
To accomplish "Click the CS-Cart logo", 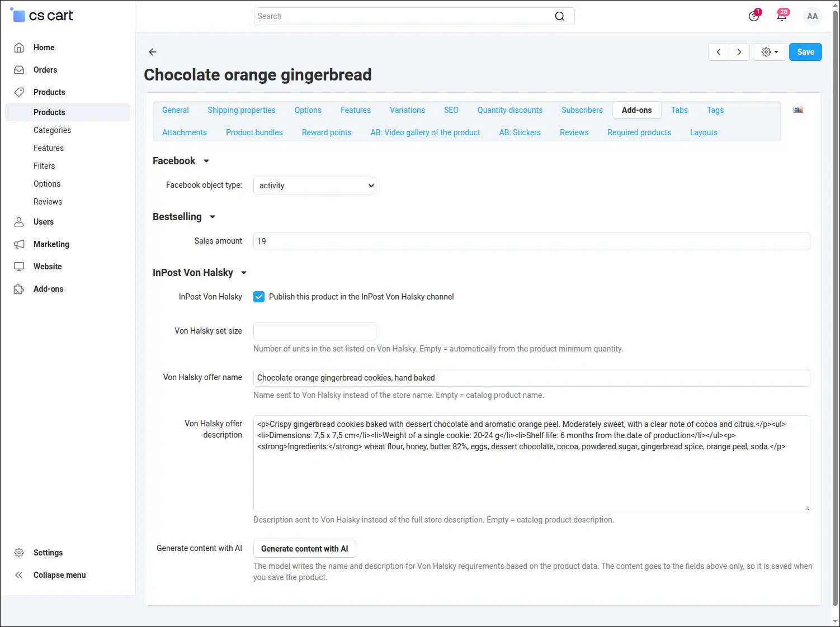I will (x=41, y=16).
